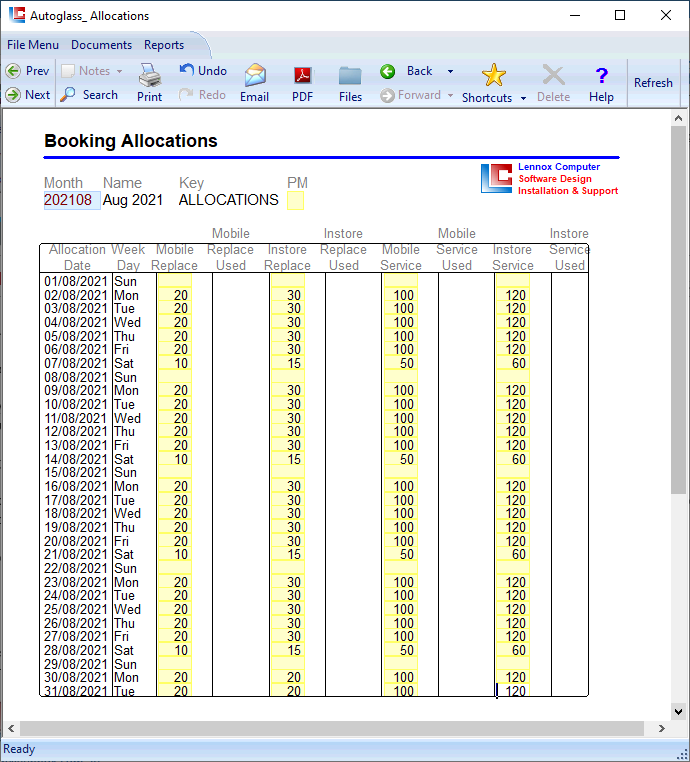Open the Files folder

(x=350, y=83)
